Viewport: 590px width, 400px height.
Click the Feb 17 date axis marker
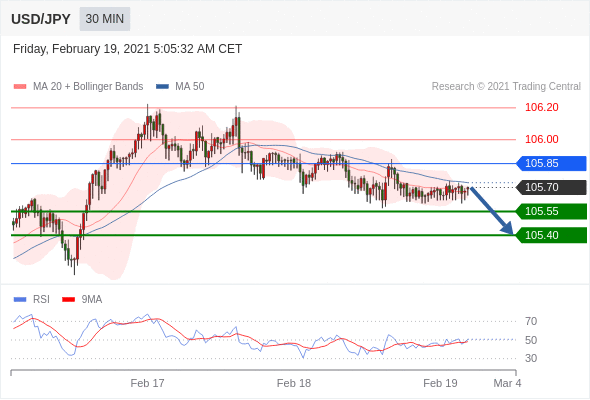[x=148, y=383]
